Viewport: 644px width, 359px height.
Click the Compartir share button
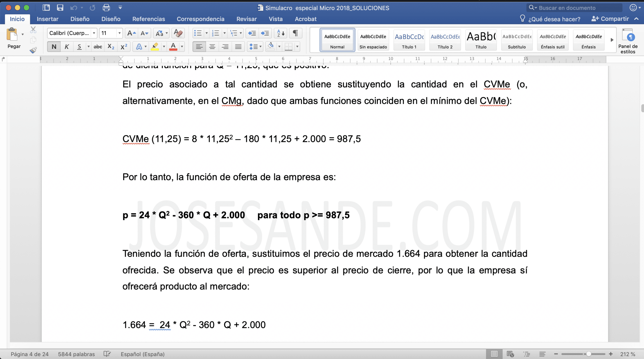(x=610, y=19)
